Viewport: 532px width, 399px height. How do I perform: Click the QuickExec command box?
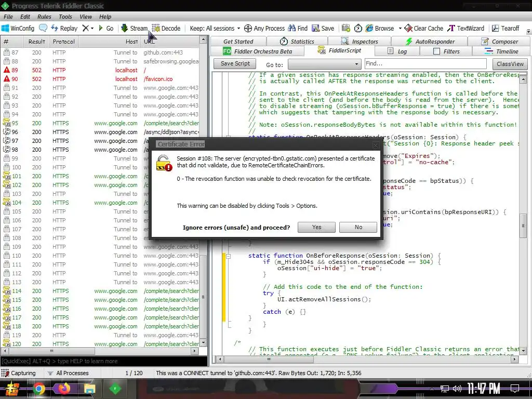tap(104, 361)
